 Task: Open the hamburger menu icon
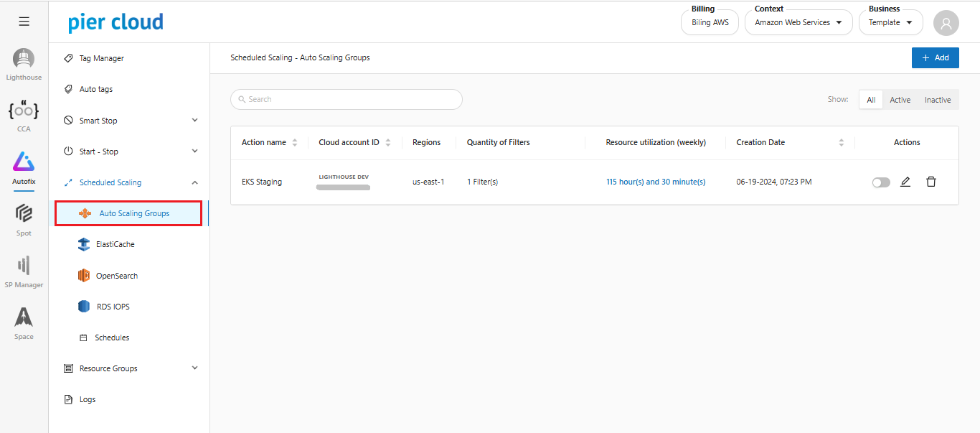24,22
